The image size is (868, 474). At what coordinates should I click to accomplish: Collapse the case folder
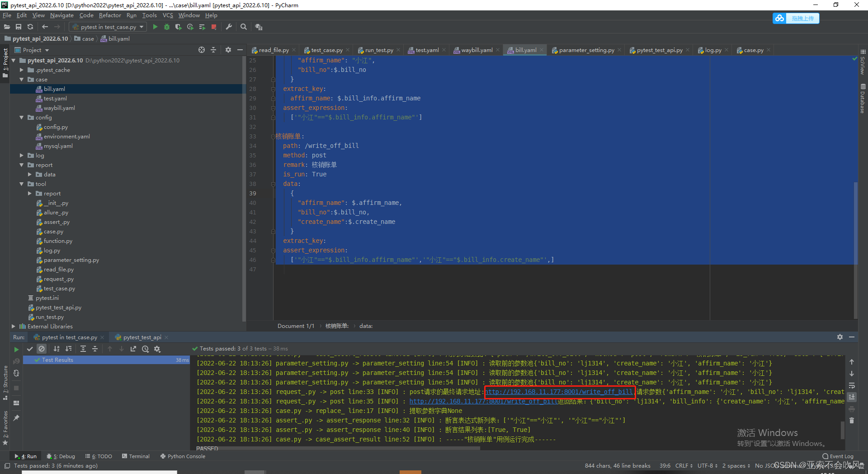pyautogui.click(x=21, y=80)
